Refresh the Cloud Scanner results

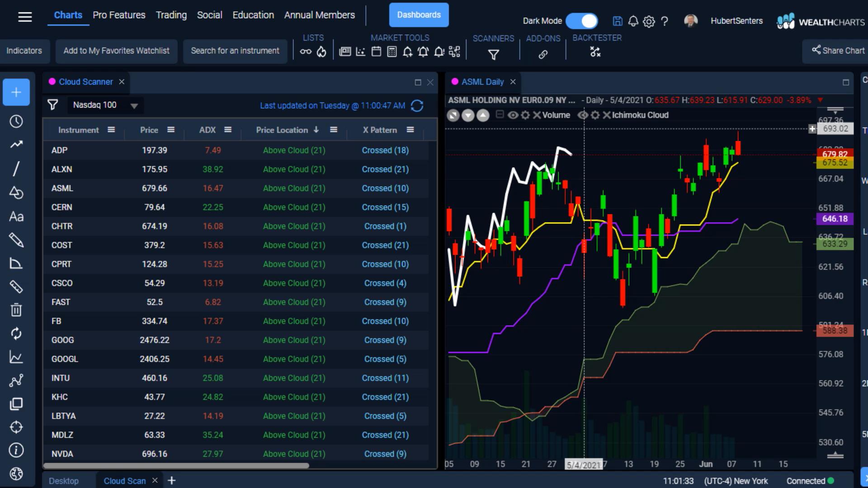click(x=417, y=106)
